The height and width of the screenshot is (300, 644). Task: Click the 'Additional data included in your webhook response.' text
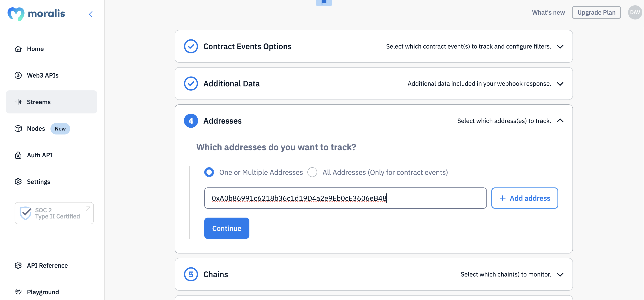click(479, 84)
